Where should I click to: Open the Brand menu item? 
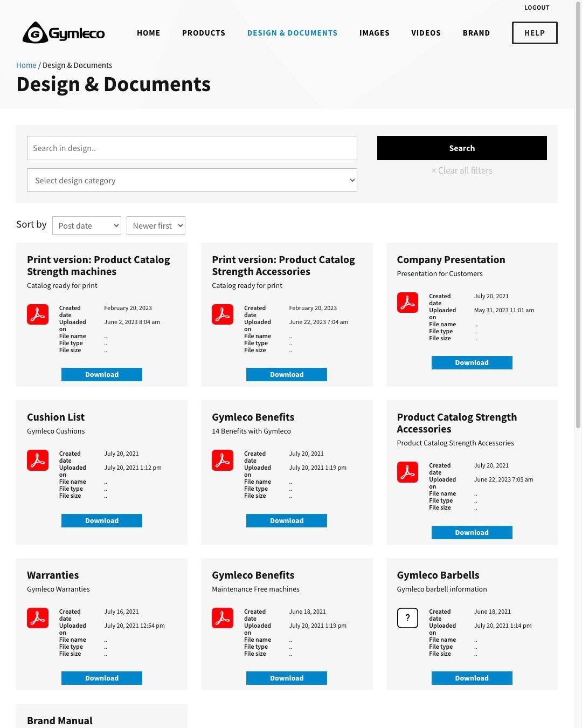476,33
